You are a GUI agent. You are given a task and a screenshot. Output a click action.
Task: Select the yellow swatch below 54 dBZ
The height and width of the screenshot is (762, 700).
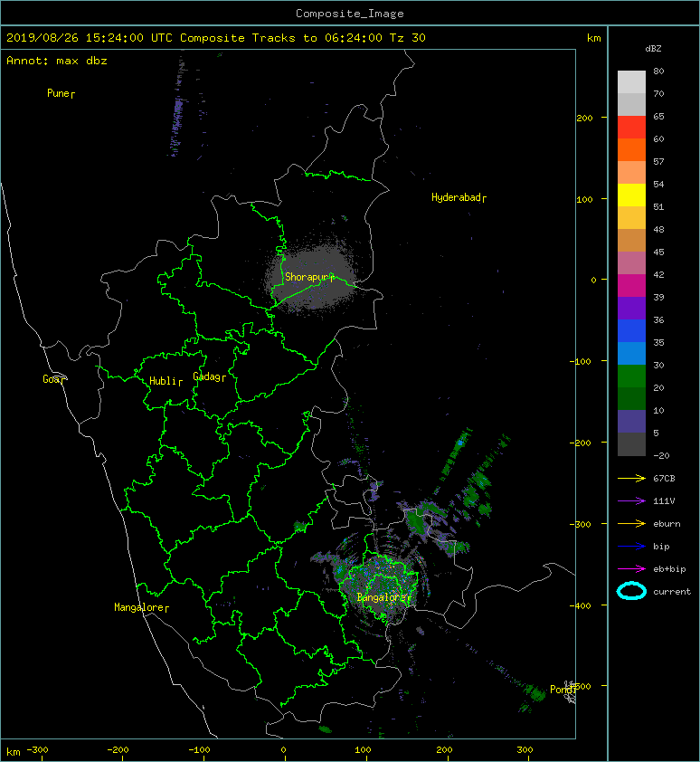tap(631, 195)
